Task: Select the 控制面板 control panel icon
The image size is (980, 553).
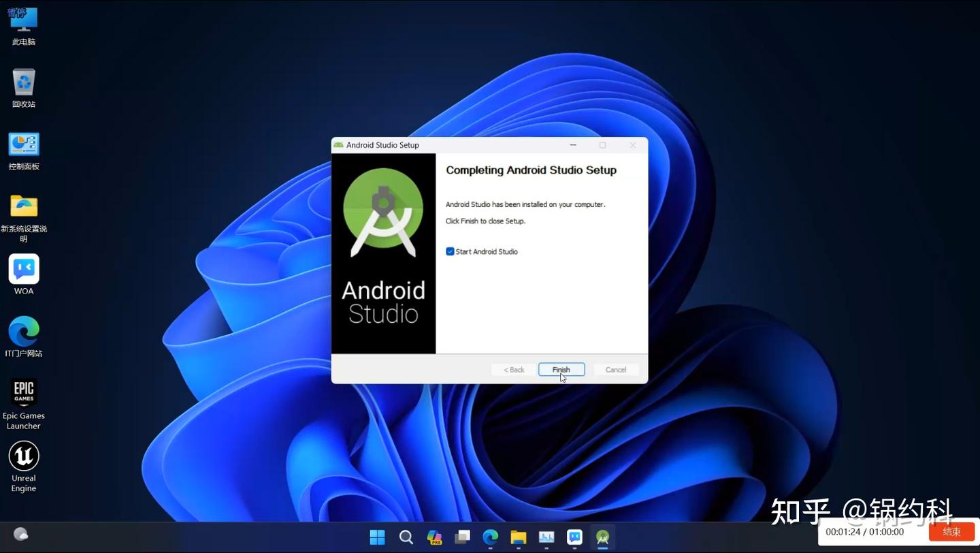Action: (x=24, y=151)
